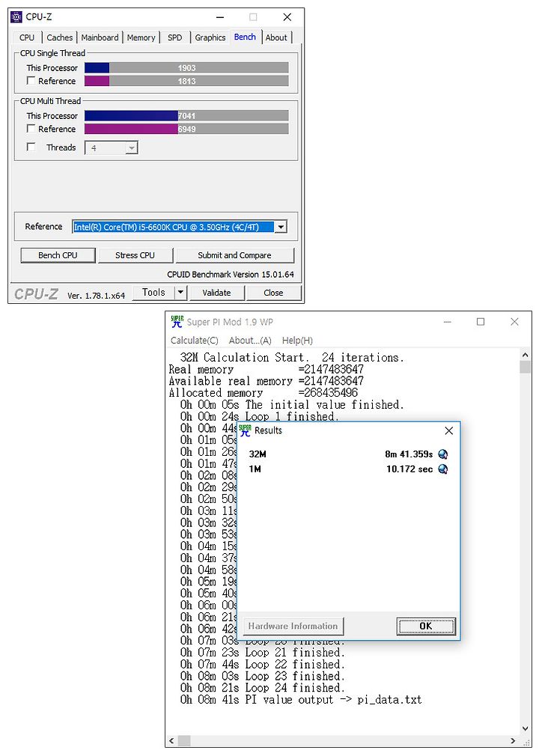
Task: Open the Reference processor dropdown
Action: point(281,227)
